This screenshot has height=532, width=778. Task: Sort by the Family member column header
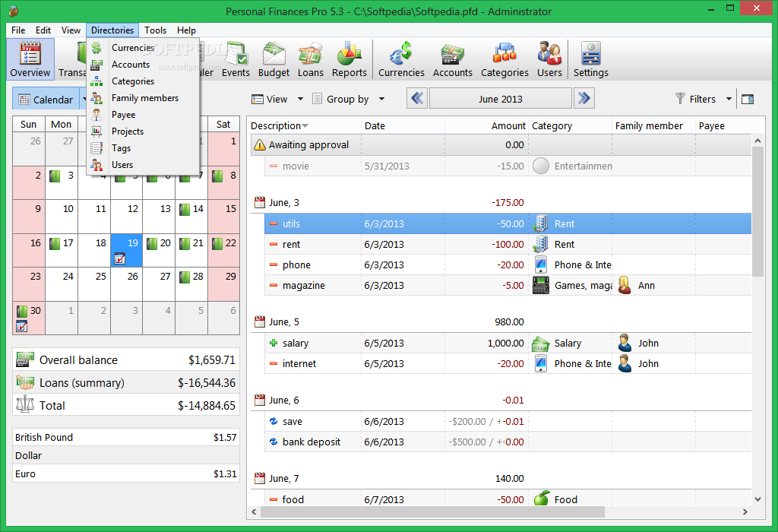click(654, 126)
